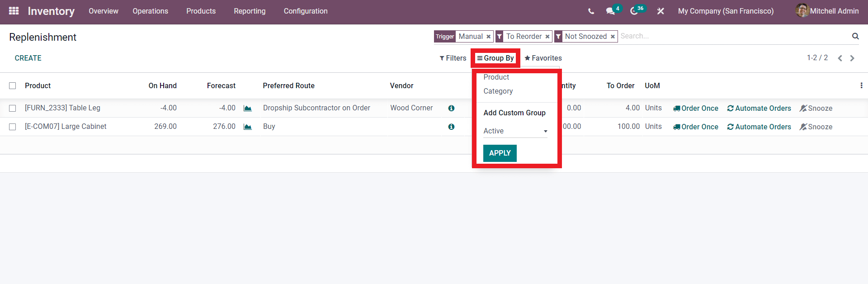This screenshot has width=868, height=284.
Task: Sort by UoM column header
Action: coord(652,85)
